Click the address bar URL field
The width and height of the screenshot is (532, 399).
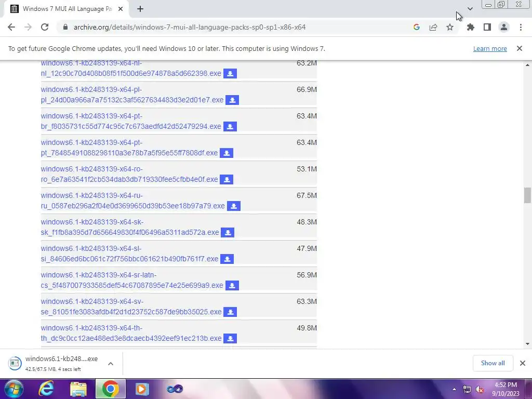190,27
